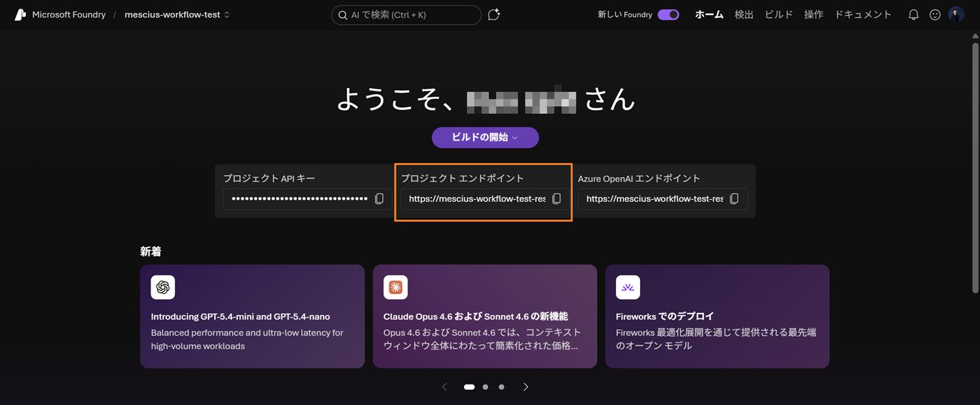980x405 pixels.
Task: Copy the project endpoint URL
Action: (x=556, y=199)
